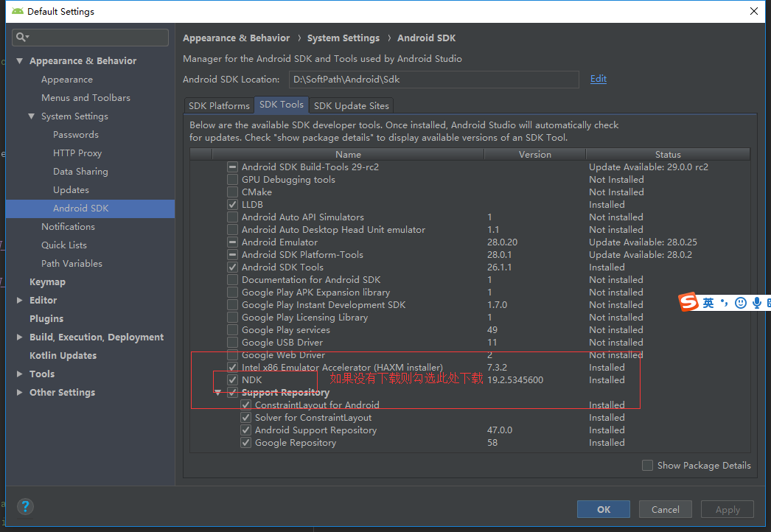Uncheck the LLDB checkbox
The width and height of the screenshot is (771, 532).
click(x=233, y=205)
